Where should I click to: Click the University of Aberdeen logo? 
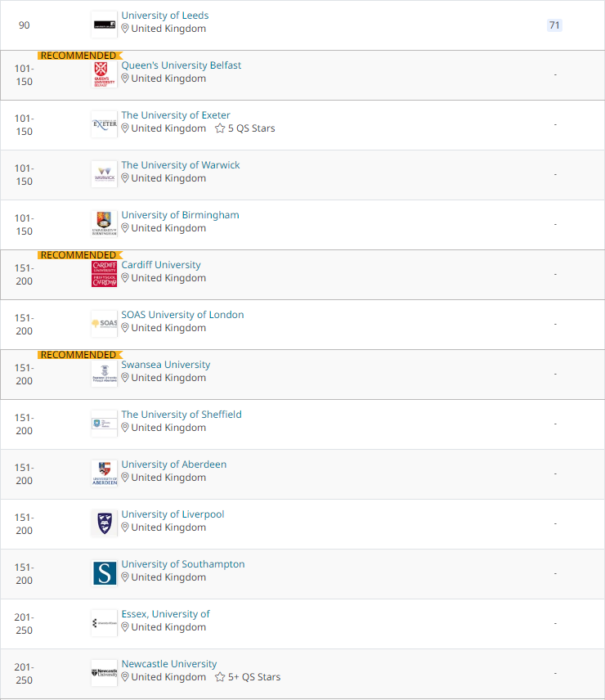pos(104,473)
